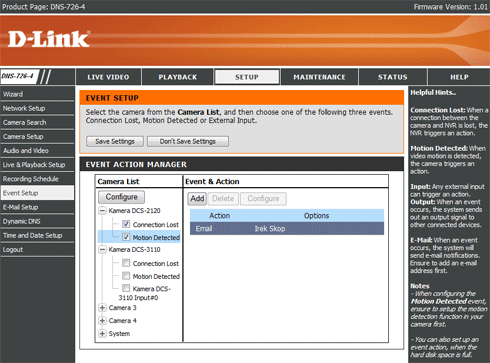Expand the Camera 3 node
490x363 pixels.
point(102,308)
